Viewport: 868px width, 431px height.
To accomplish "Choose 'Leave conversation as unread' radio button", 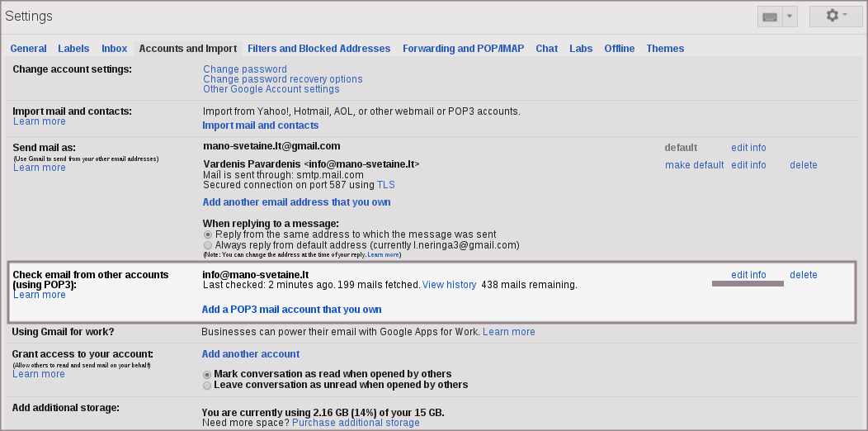I will (x=207, y=385).
